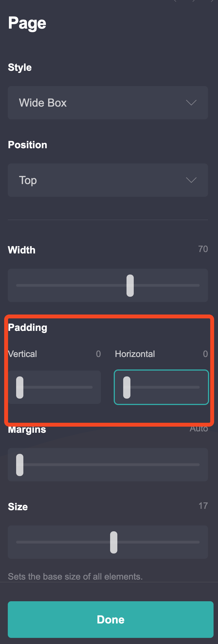
Task: Expand the Wide Box chevron arrow
Action: tap(191, 103)
